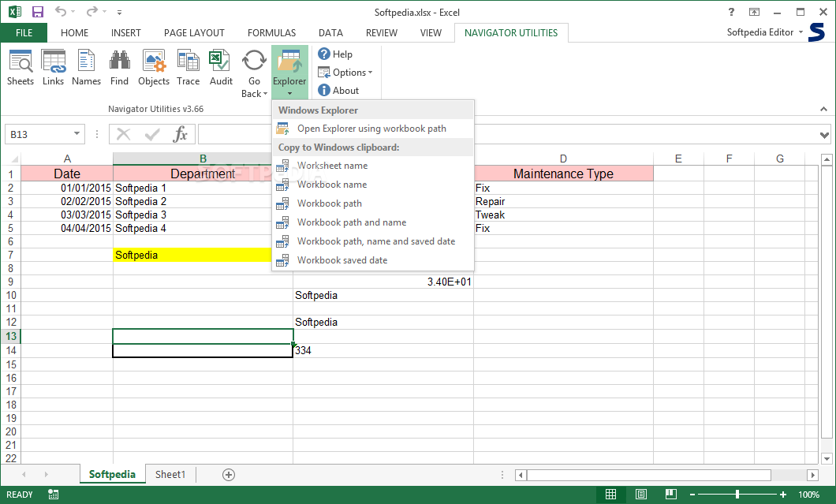The height and width of the screenshot is (504, 836).
Task: Switch to the FORMULAS tab
Action: (271, 32)
